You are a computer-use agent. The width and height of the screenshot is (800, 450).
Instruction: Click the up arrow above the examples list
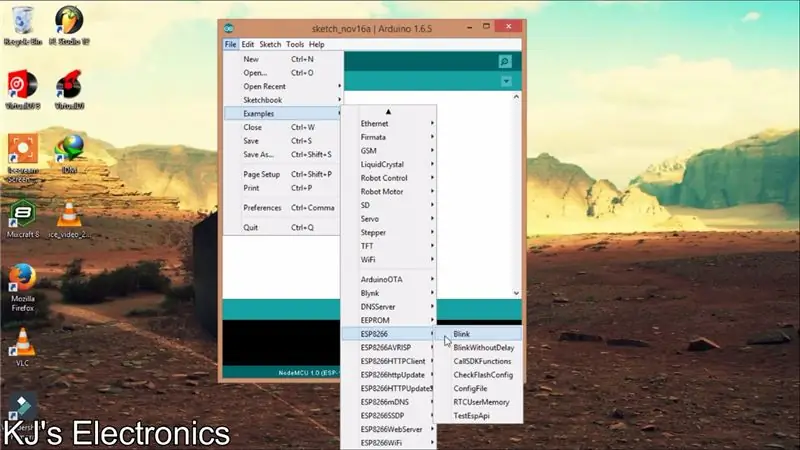point(388,111)
